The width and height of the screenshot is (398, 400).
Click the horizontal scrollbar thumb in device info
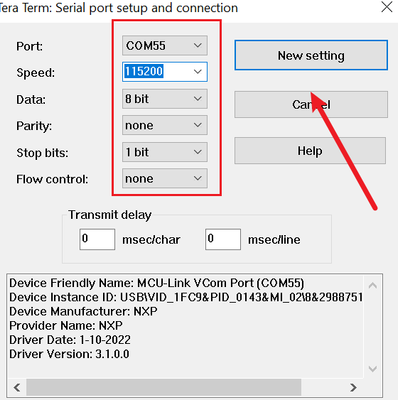[x=164, y=388]
